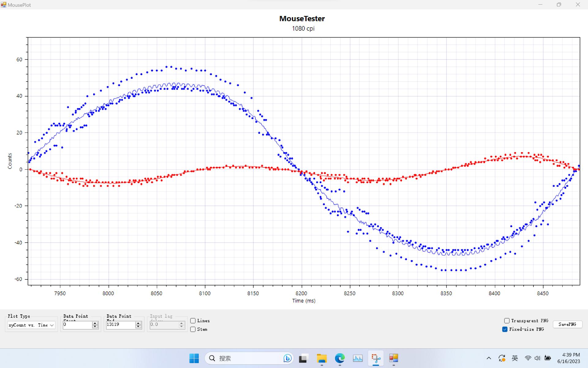Viewport: 588px width, 368px height.
Task: Click the Windows Start button
Action: (x=194, y=358)
